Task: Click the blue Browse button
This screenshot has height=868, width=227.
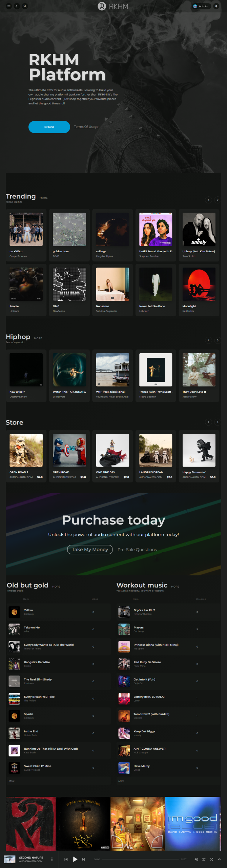Action: (49, 127)
